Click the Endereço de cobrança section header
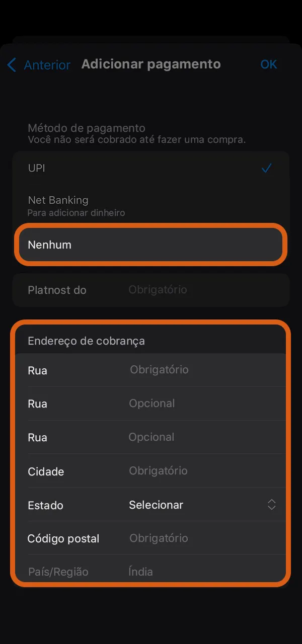 point(86,341)
